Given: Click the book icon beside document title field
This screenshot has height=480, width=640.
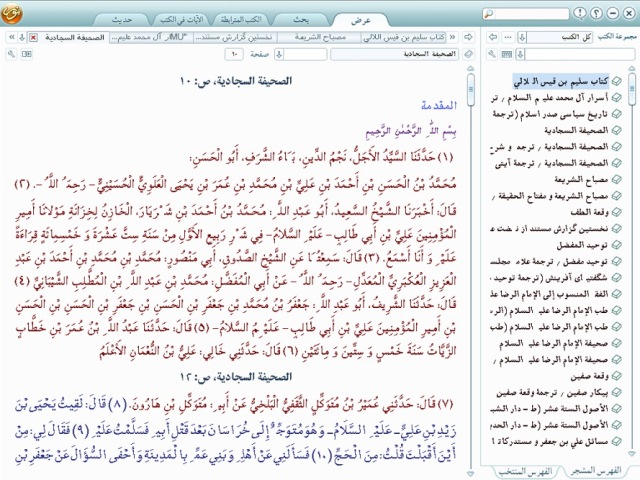Looking at the screenshot, I should coord(469,54).
